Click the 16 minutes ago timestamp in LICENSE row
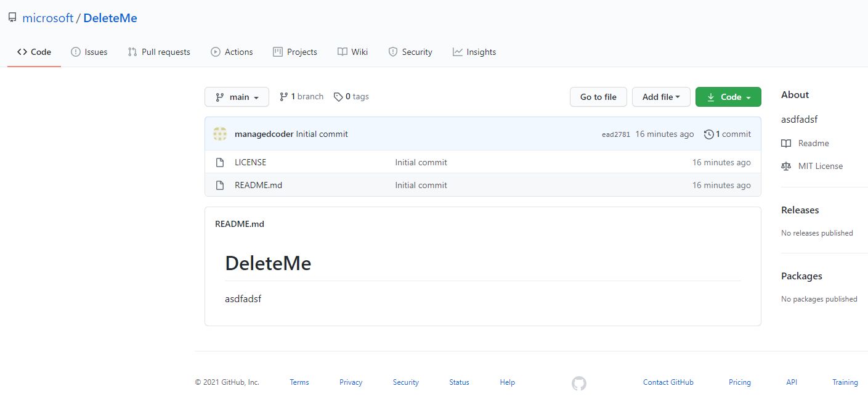Image resolution: width=868 pixels, height=407 pixels. (x=721, y=162)
